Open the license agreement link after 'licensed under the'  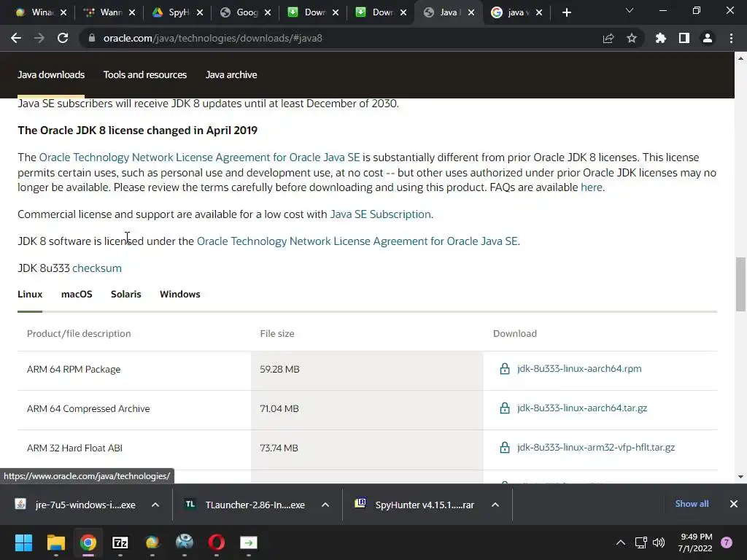357,241
